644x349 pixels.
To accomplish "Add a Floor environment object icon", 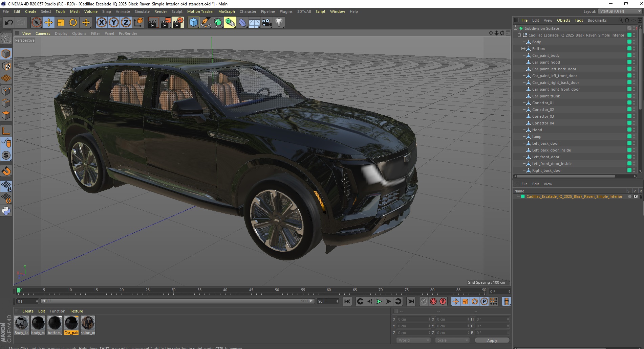I will (254, 23).
